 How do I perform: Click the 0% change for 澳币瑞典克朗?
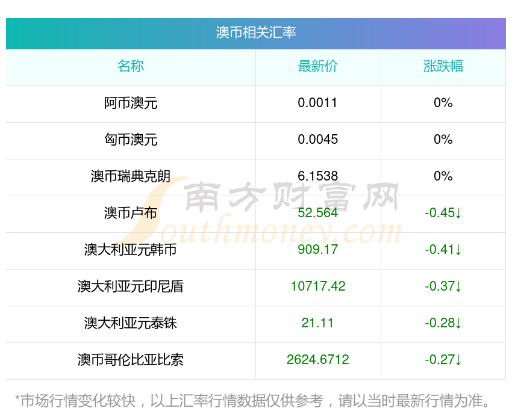point(443,176)
